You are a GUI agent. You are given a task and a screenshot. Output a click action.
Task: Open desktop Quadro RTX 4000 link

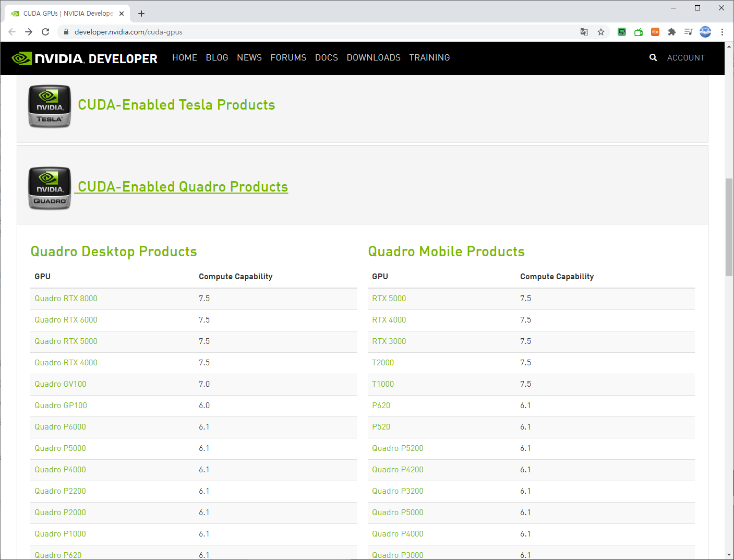[66, 363]
